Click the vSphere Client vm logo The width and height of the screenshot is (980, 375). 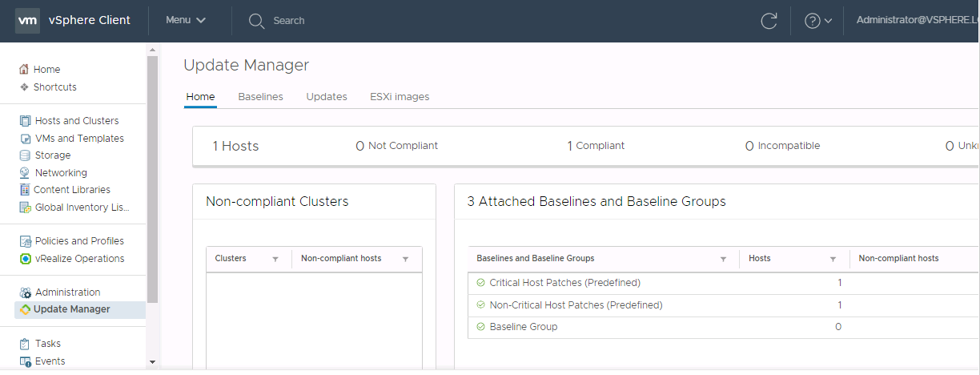point(28,21)
